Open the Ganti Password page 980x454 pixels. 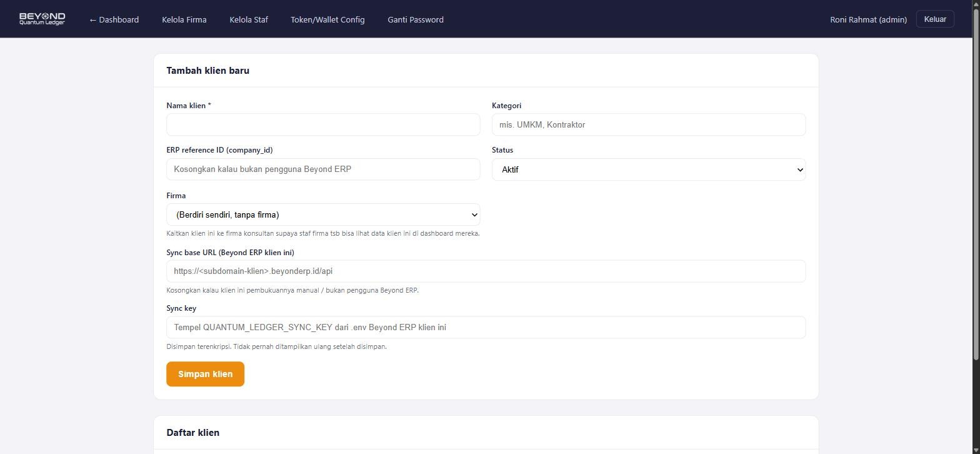416,19
